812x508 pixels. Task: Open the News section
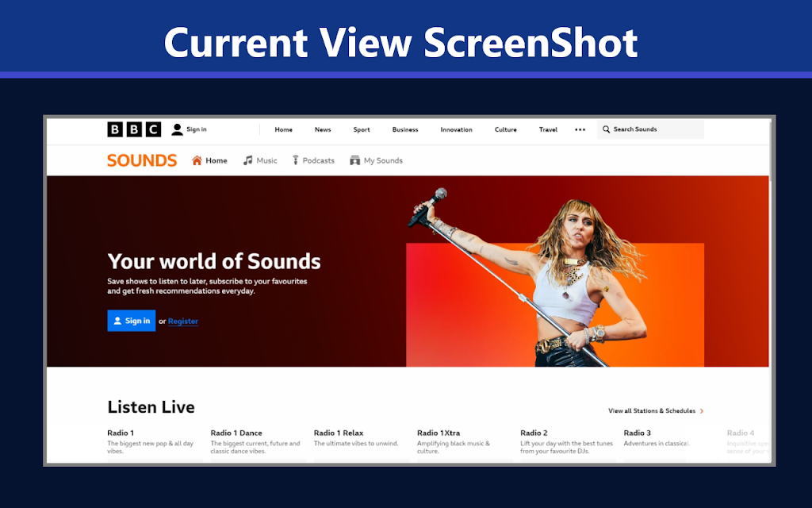click(323, 129)
